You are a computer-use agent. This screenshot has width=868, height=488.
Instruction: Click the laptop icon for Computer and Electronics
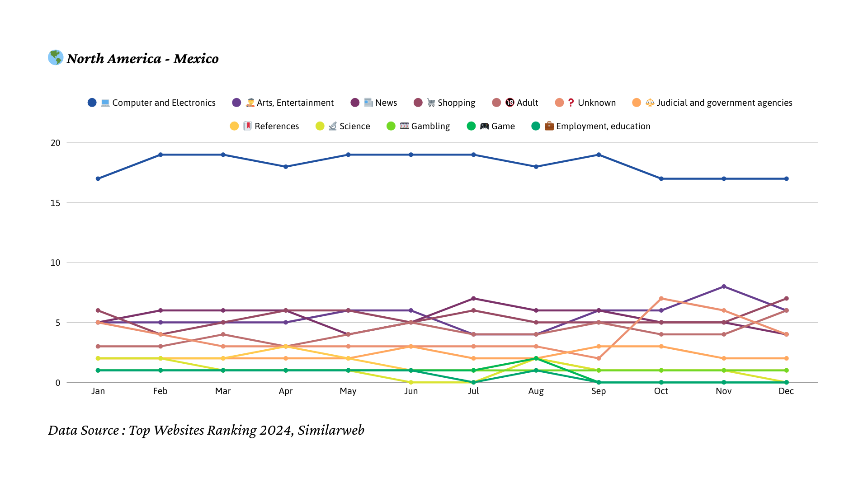click(105, 103)
